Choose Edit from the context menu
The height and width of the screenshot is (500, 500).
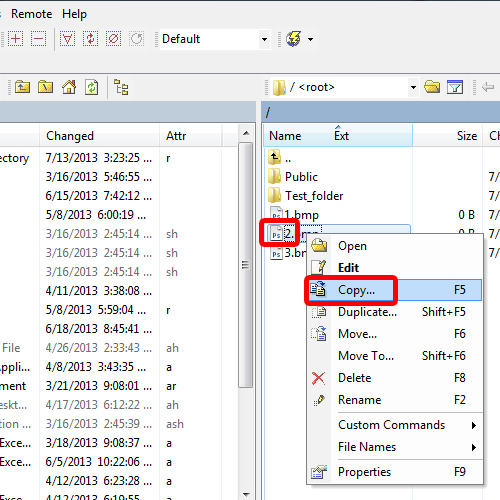coord(395,268)
